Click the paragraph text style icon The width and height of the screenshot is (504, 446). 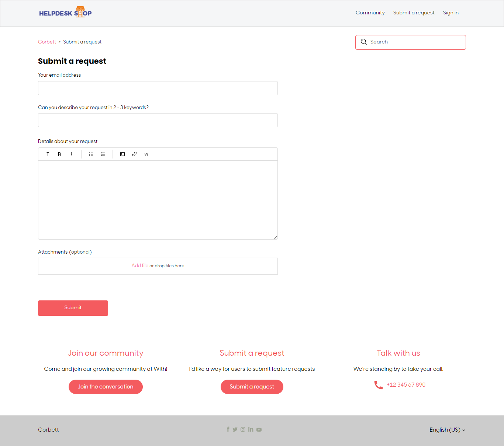[48, 154]
